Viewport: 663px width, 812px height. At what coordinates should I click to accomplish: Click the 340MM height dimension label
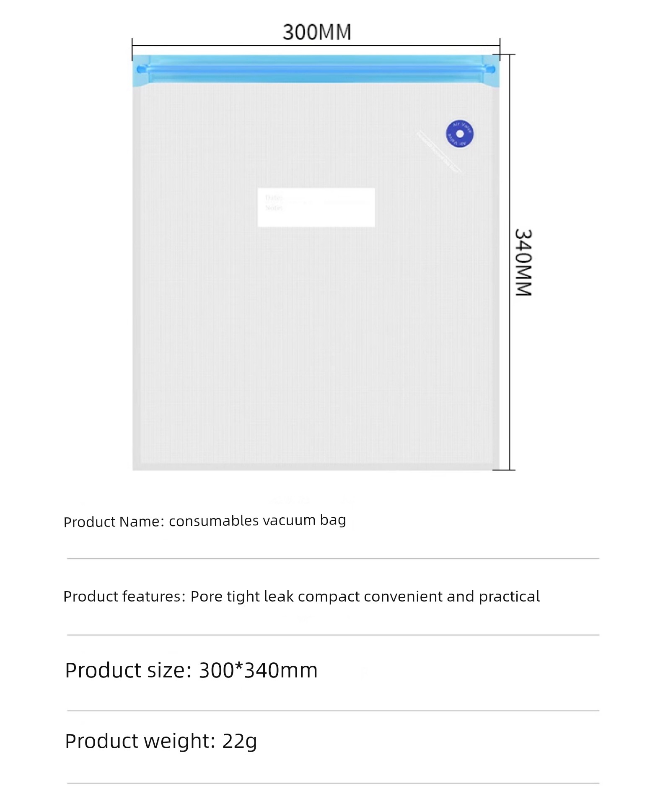tap(523, 262)
